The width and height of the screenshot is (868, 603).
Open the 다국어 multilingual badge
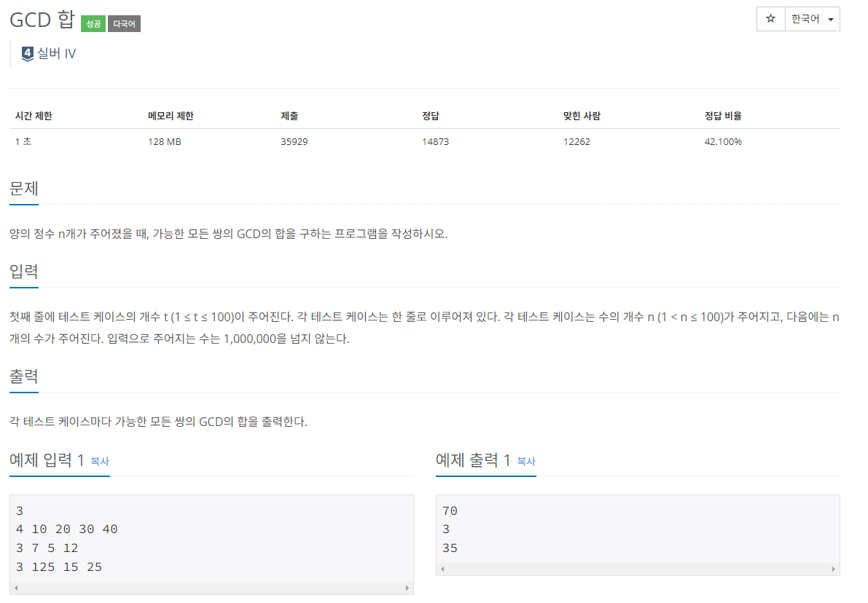tap(124, 23)
